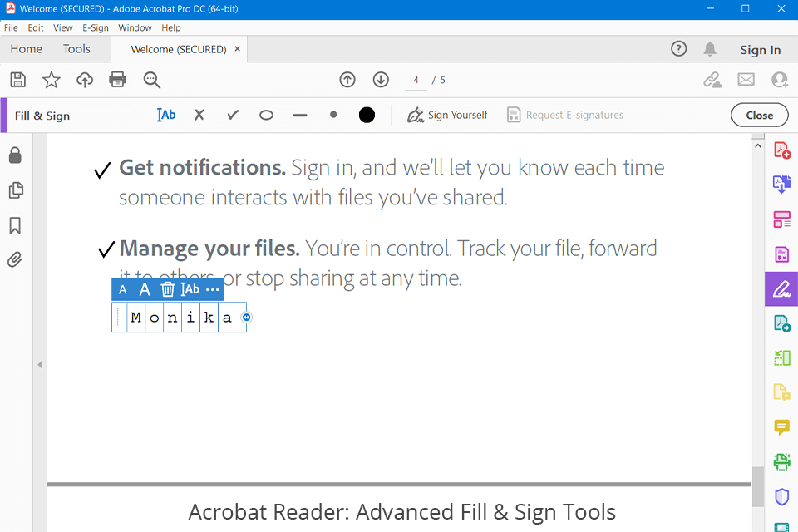Send file by email envelope icon
The height and width of the screenshot is (532, 798).
[x=746, y=80]
